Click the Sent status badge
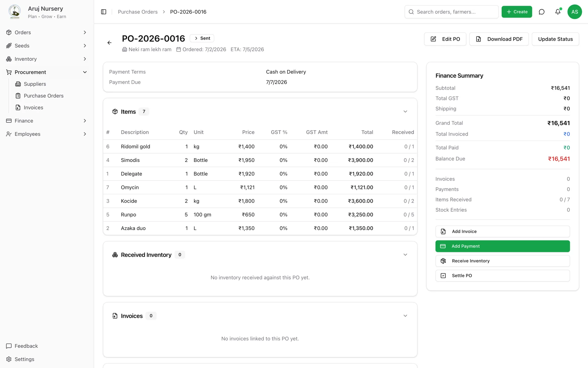This screenshot has width=588, height=368. click(x=202, y=38)
